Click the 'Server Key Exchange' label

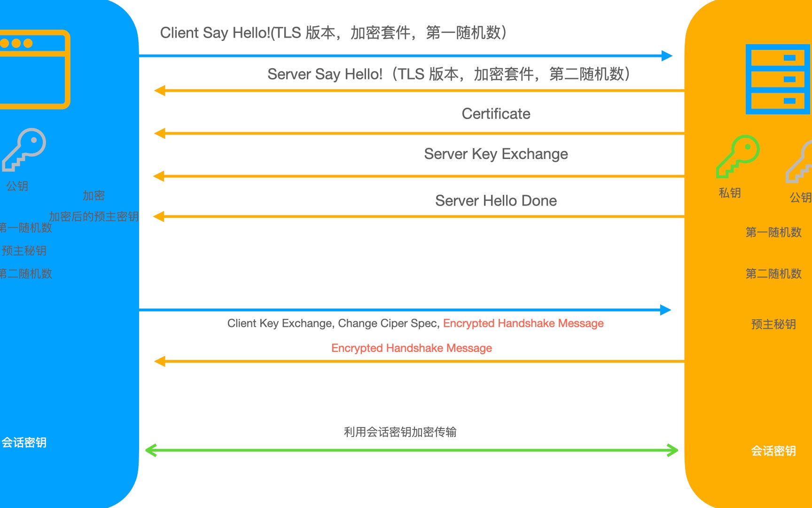click(496, 154)
